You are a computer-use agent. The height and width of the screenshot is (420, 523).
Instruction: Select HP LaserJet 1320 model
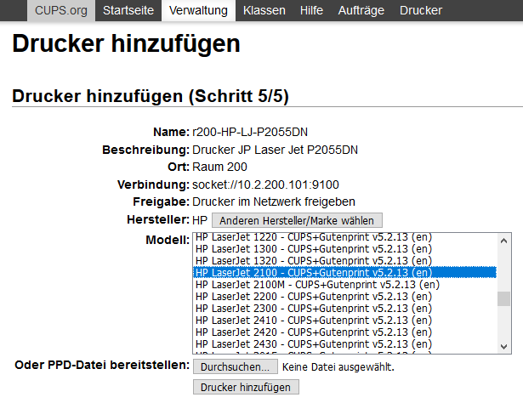pyautogui.click(x=345, y=260)
